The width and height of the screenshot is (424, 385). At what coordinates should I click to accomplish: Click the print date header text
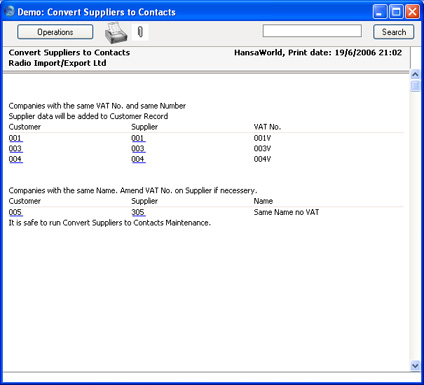(318, 52)
